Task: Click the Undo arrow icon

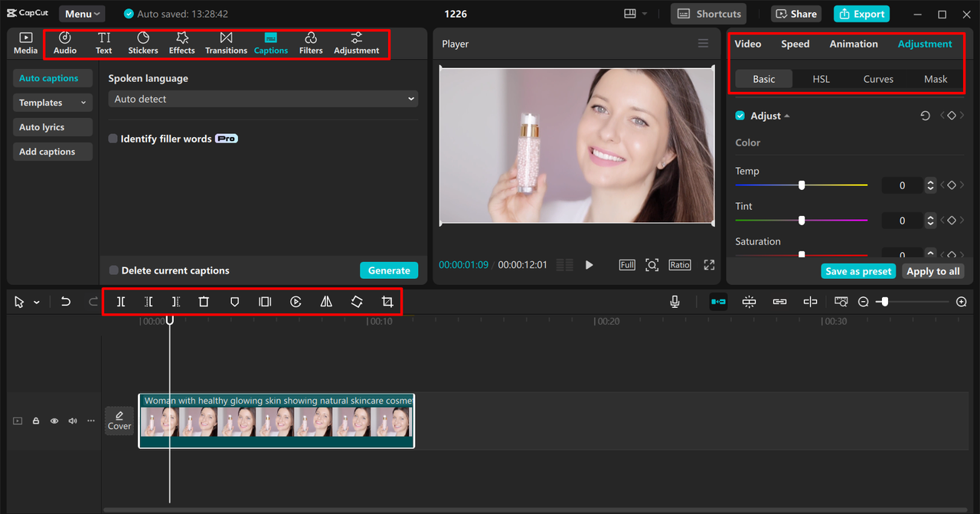Action: click(x=66, y=302)
